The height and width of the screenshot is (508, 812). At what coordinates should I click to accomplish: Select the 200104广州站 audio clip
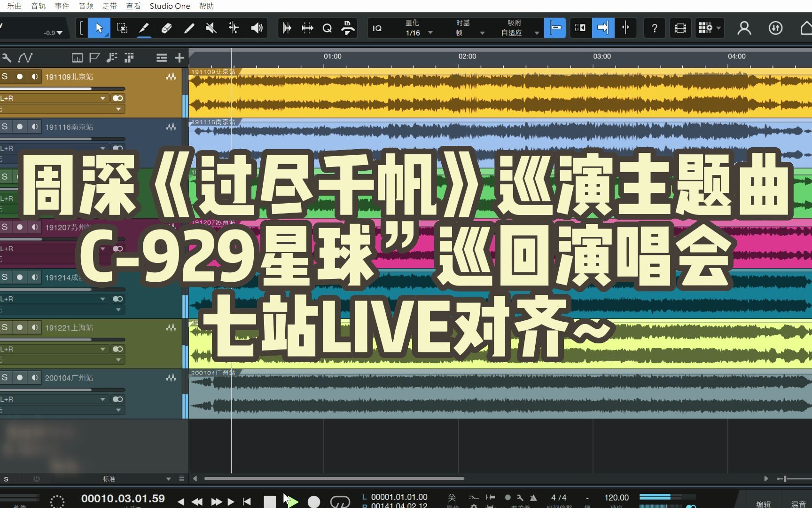[500, 394]
